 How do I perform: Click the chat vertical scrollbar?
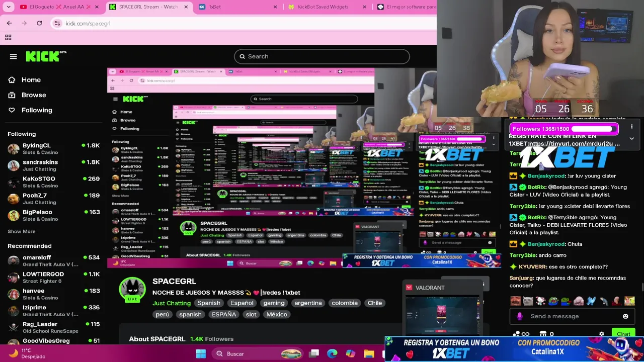point(641,287)
